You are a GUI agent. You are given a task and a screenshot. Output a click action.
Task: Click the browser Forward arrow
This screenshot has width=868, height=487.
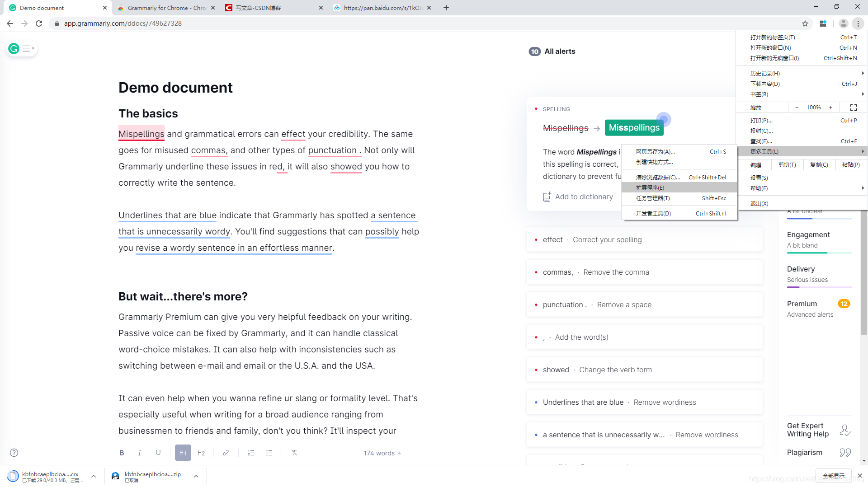point(24,23)
